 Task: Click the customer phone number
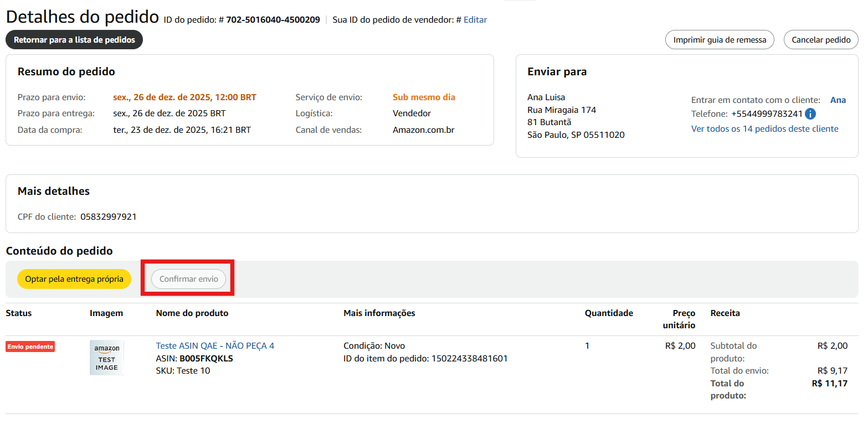coord(767,114)
